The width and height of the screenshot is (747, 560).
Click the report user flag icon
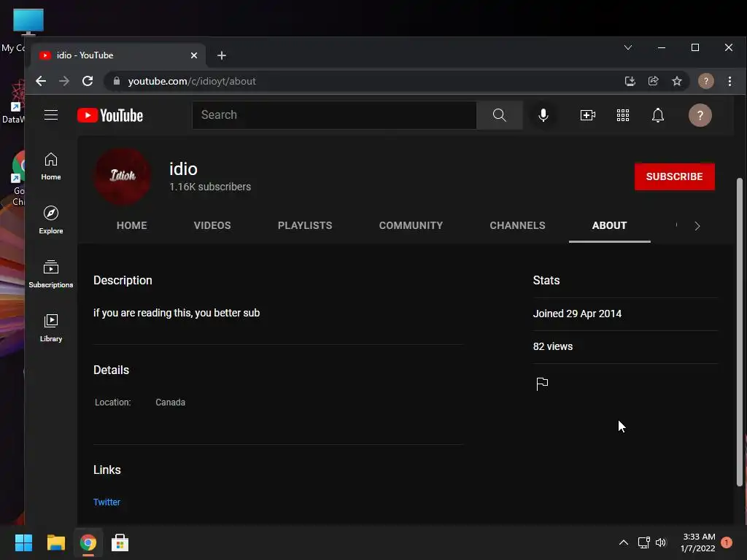coord(542,384)
